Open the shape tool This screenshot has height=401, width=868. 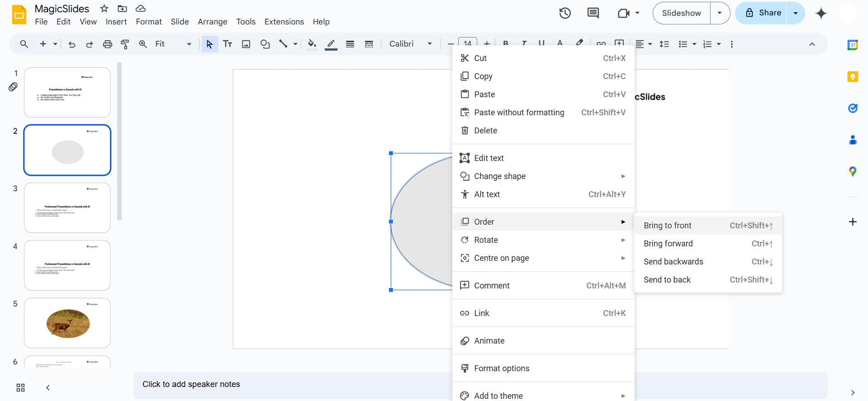click(x=265, y=44)
